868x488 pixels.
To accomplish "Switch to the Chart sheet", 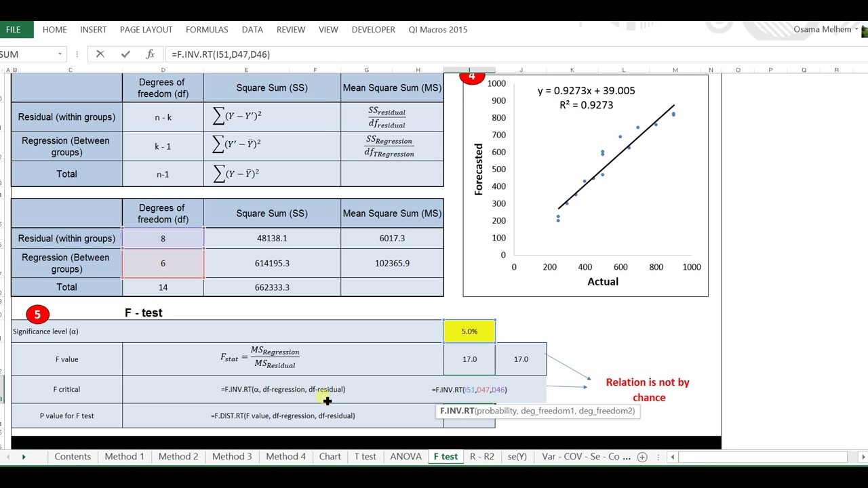I will [x=330, y=457].
